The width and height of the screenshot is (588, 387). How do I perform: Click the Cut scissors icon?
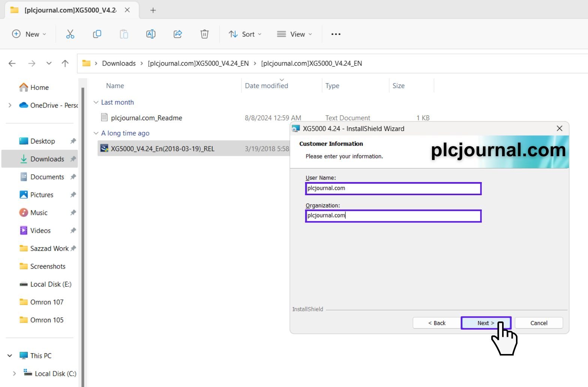click(x=70, y=34)
